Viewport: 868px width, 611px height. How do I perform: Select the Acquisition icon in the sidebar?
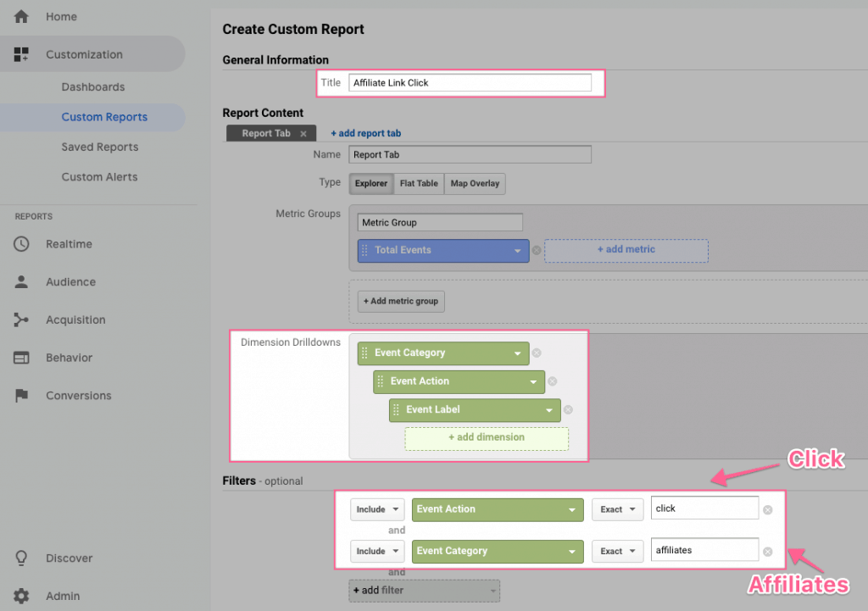(24, 319)
